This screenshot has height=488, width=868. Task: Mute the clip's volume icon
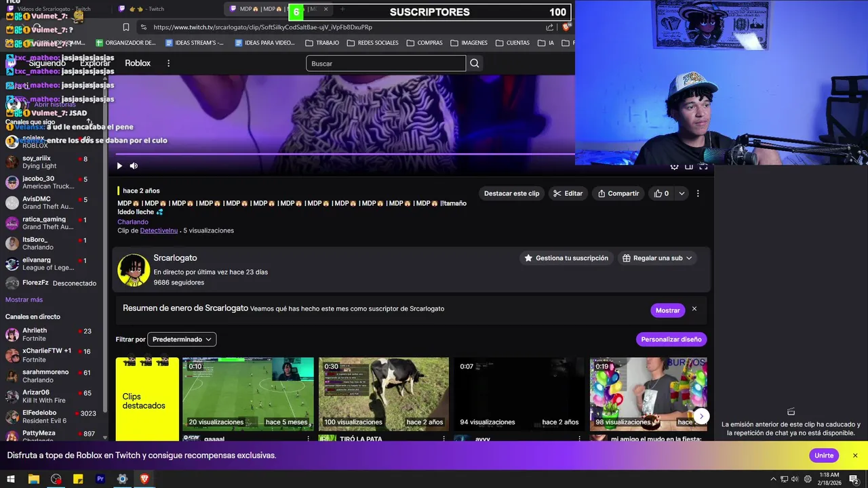pos(134,166)
